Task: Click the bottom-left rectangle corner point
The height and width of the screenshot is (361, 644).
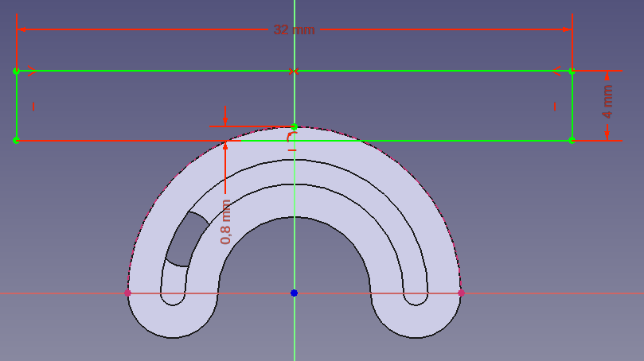Action: (17, 140)
